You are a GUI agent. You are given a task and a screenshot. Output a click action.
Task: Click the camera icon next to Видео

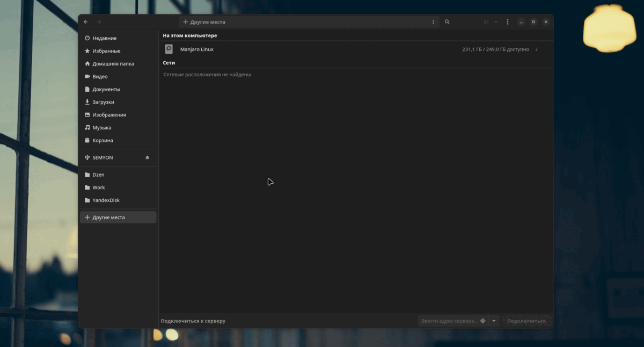(x=87, y=76)
